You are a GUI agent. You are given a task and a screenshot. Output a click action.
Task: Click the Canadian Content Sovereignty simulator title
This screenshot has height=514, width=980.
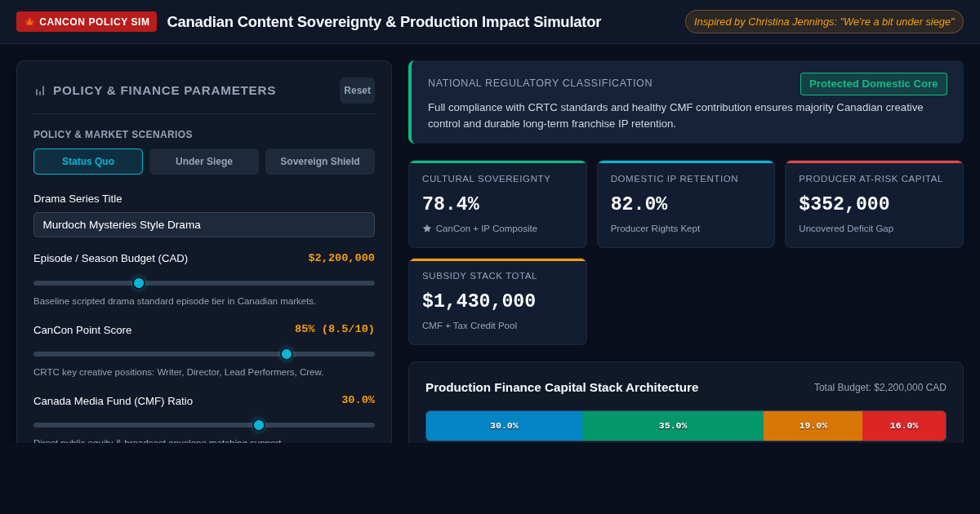tap(384, 22)
